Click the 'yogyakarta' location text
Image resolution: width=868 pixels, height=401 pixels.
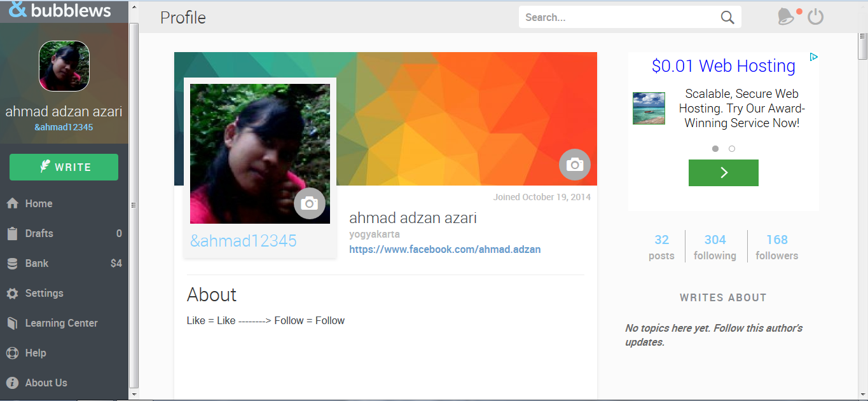tap(375, 234)
